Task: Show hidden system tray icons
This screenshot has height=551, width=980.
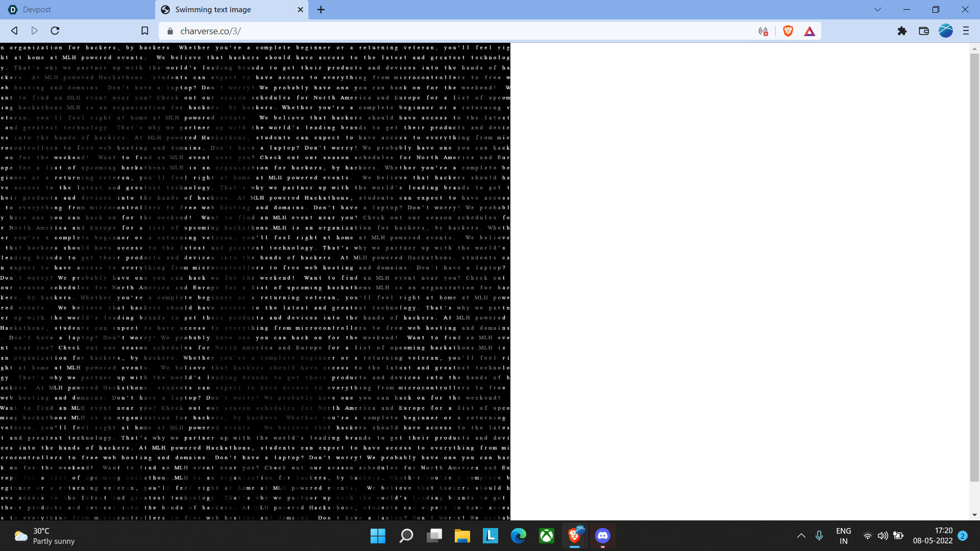Action: click(x=801, y=536)
